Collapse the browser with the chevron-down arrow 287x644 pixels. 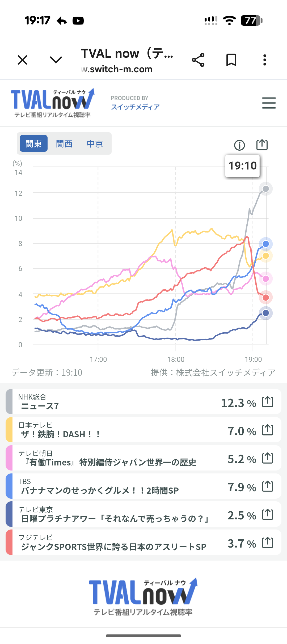[56, 60]
